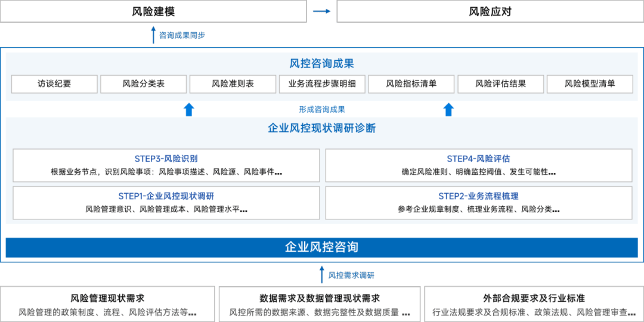The height and width of the screenshot is (322, 644).
Task: Click the blue 企业风控咨询 banner
Action: (322, 247)
